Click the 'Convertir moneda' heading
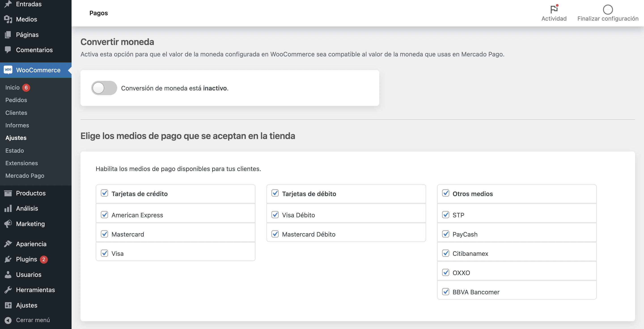Viewport: 644px width, 329px height. (x=117, y=42)
